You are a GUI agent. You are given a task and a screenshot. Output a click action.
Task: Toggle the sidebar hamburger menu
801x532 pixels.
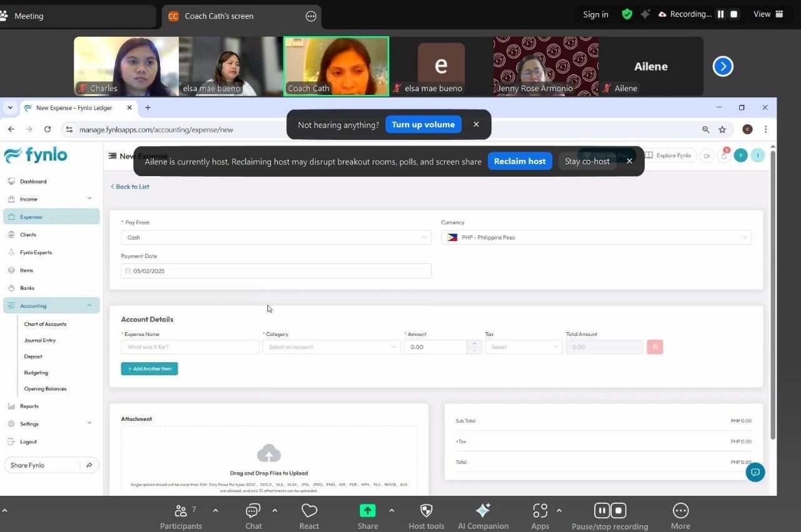coord(112,156)
